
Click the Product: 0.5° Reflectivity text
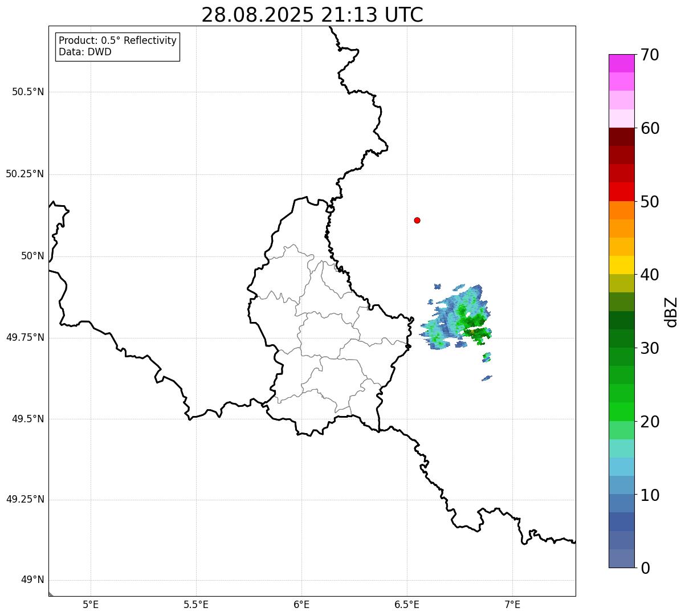(117, 41)
